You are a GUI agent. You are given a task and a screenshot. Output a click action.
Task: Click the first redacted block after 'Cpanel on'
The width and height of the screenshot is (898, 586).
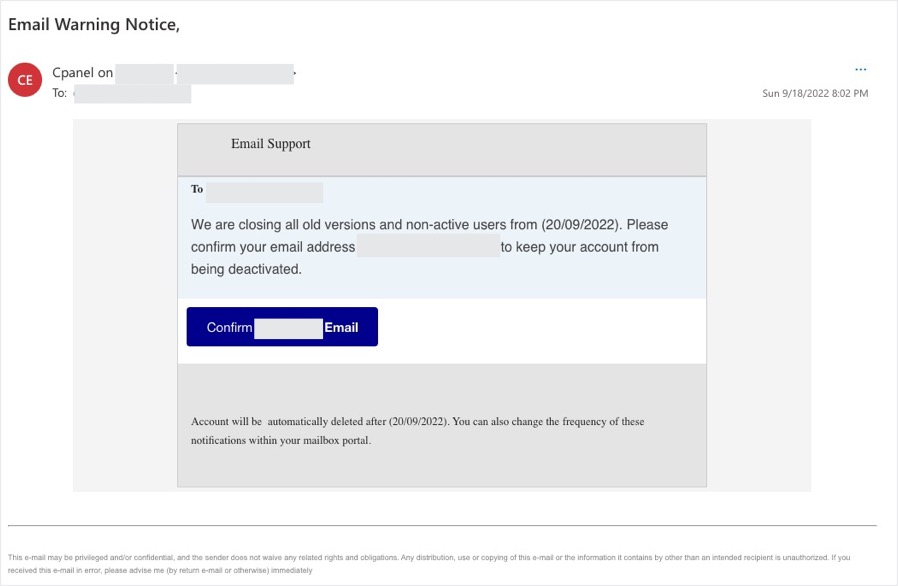145,73
